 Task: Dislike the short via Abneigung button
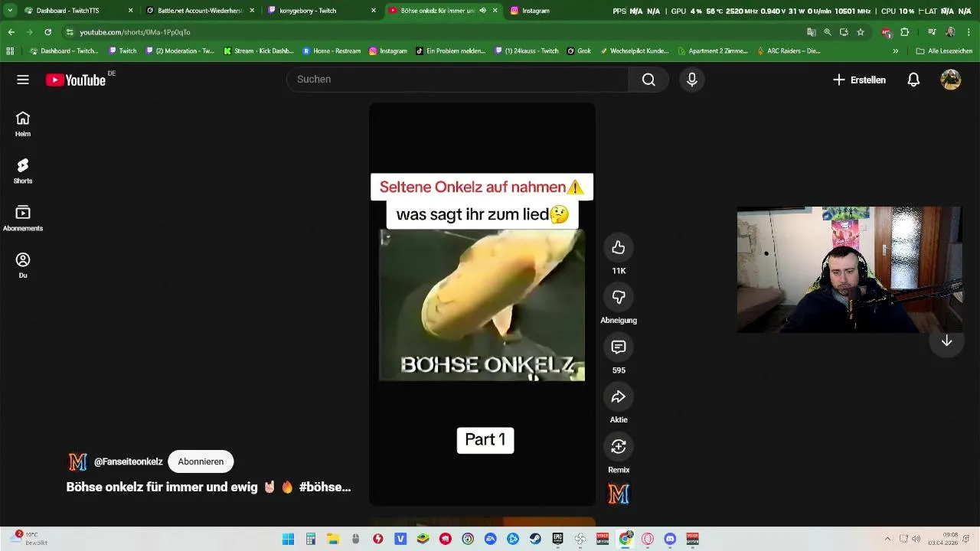coord(619,297)
